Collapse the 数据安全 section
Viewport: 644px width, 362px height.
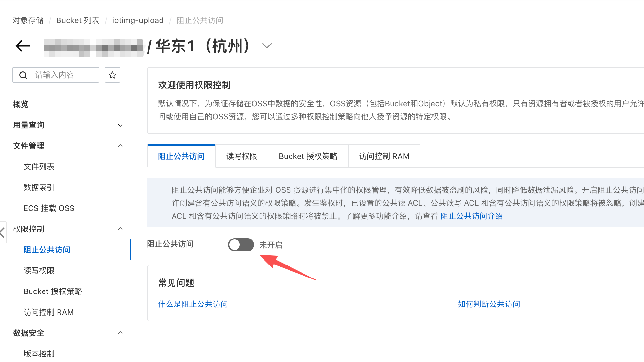coord(120,333)
